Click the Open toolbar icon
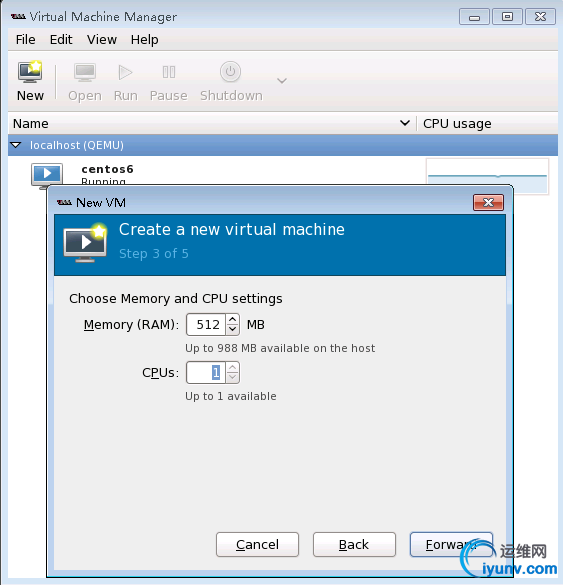This screenshot has height=585, width=563. point(85,72)
